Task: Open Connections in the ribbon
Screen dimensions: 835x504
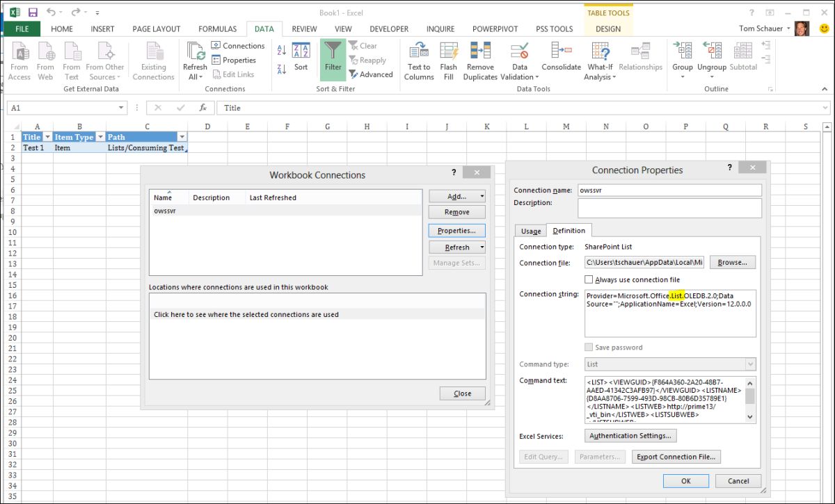Action: coord(238,46)
